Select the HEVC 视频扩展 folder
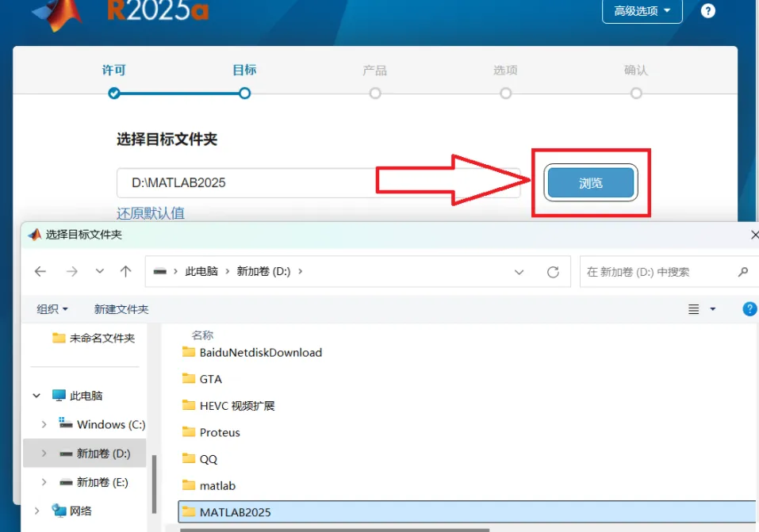This screenshot has width=759, height=532. pyautogui.click(x=228, y=406)
